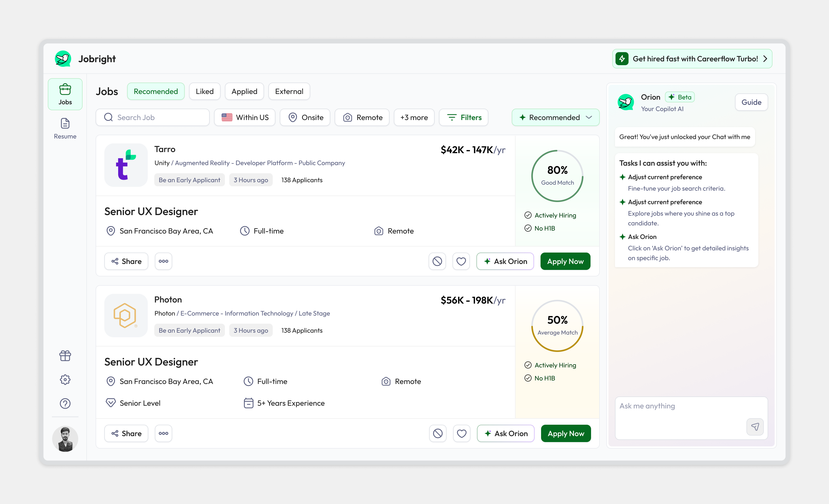
Task: Heart the Tarro job listing
Action: pyautogui.click(x=461, y=261)
